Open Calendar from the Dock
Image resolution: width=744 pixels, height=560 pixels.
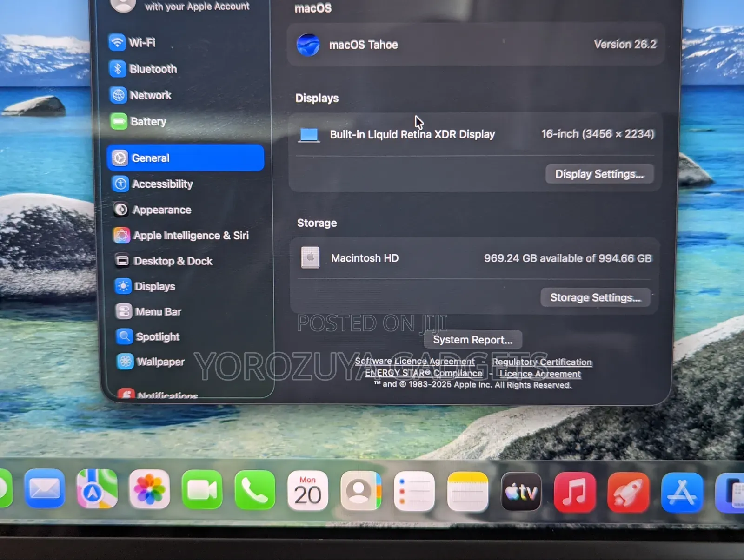point(308,491)
